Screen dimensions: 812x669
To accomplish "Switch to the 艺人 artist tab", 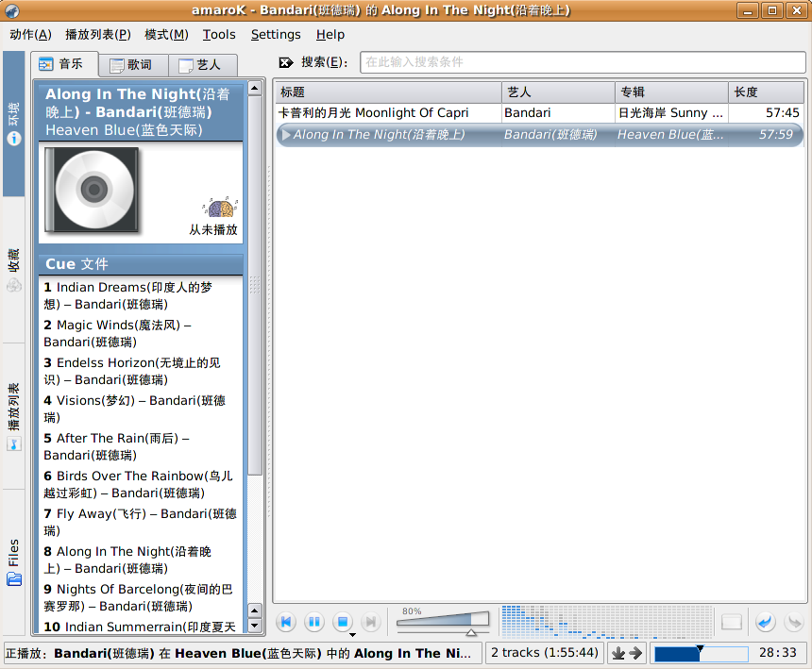I will point(203,65).
